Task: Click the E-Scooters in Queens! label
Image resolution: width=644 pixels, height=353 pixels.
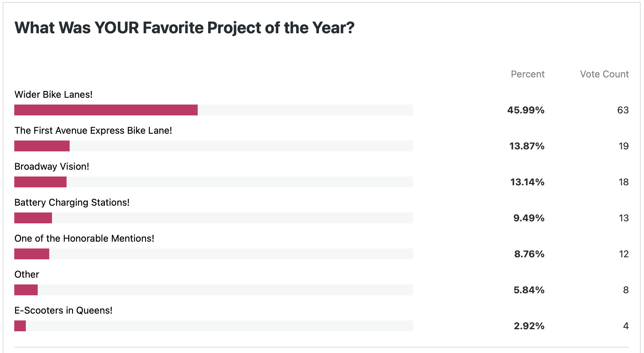Action: 63,310
